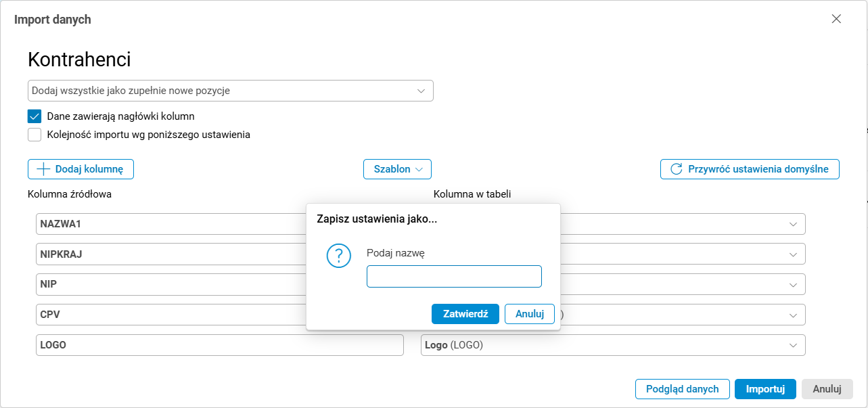
Task: Close the Import danych window
Action: point(836,19)
